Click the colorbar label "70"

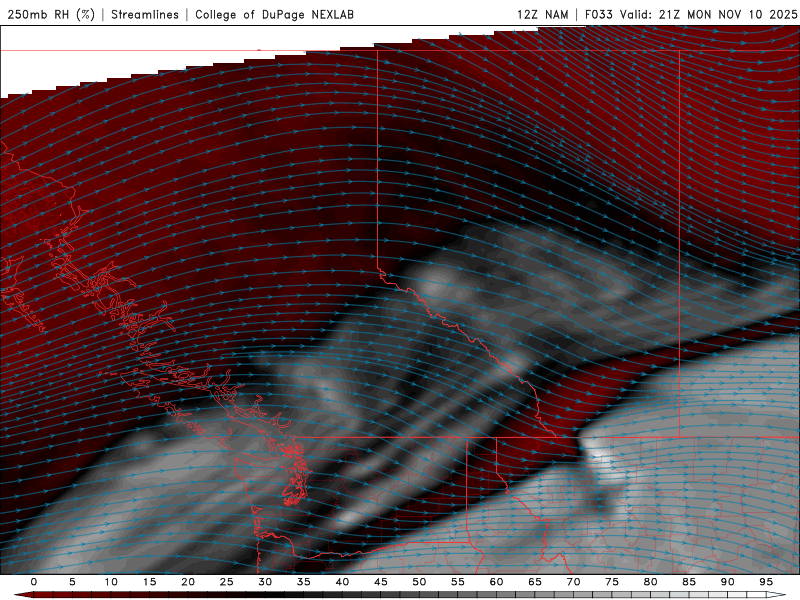pos(573,582)
